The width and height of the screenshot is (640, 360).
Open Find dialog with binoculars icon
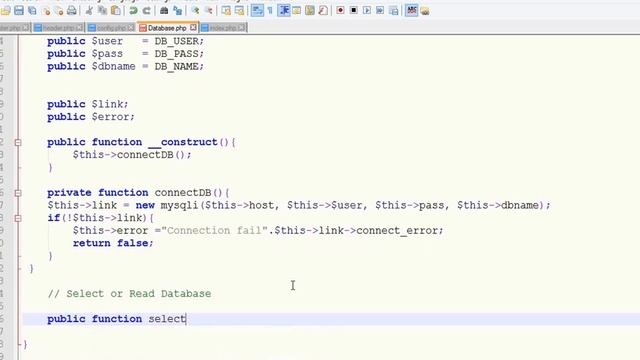(164, 10)
